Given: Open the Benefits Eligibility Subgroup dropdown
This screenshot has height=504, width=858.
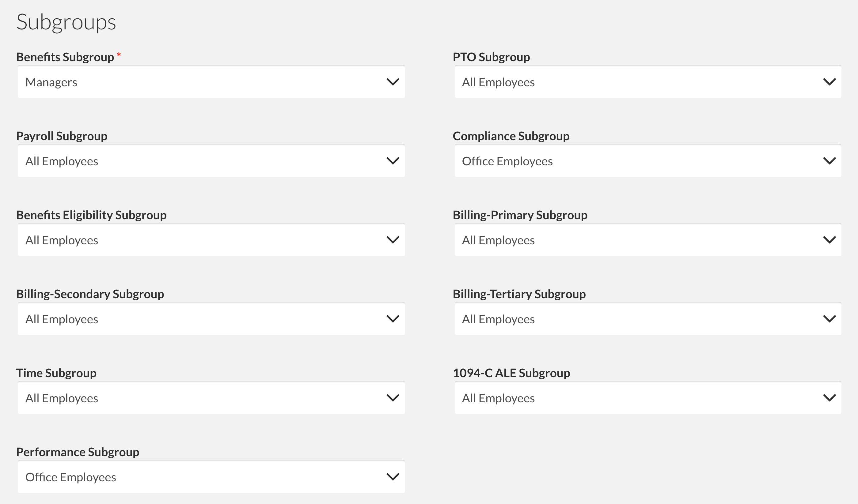Looking at the screenshot, I should [x=211, y=240].
